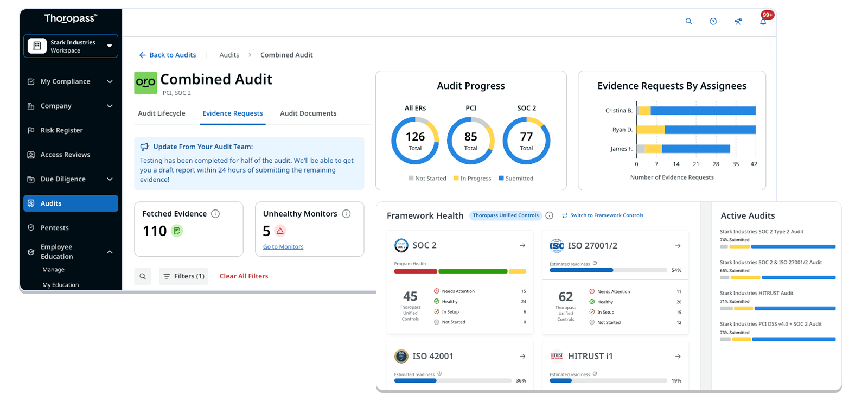This screenshot has height=407, width=868.
Task: Click the red warning triangle icon
Action: 280,231
